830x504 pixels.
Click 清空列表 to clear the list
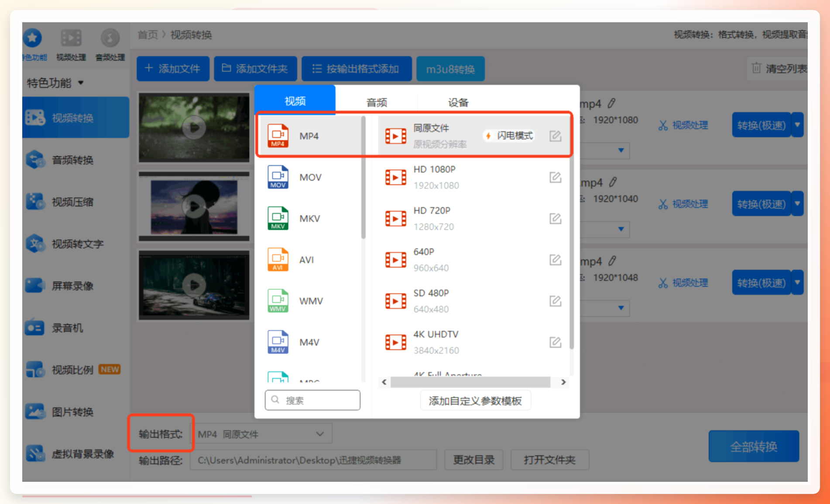click(x=779, y=69)
